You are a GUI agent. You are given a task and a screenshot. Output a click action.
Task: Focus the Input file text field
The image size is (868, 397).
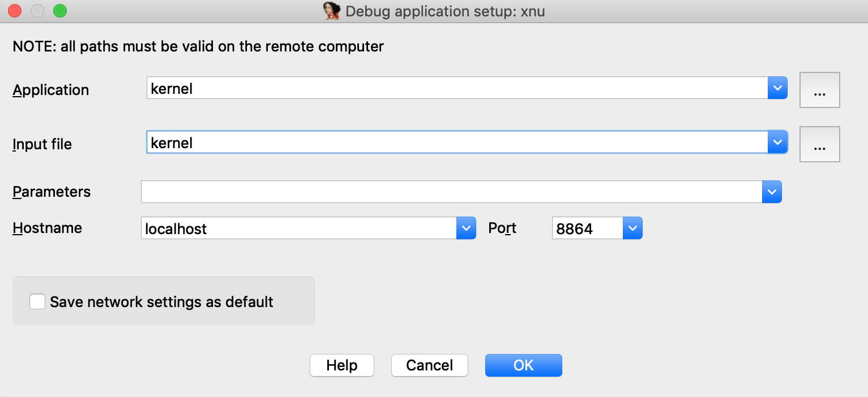[x=456, y=143]
